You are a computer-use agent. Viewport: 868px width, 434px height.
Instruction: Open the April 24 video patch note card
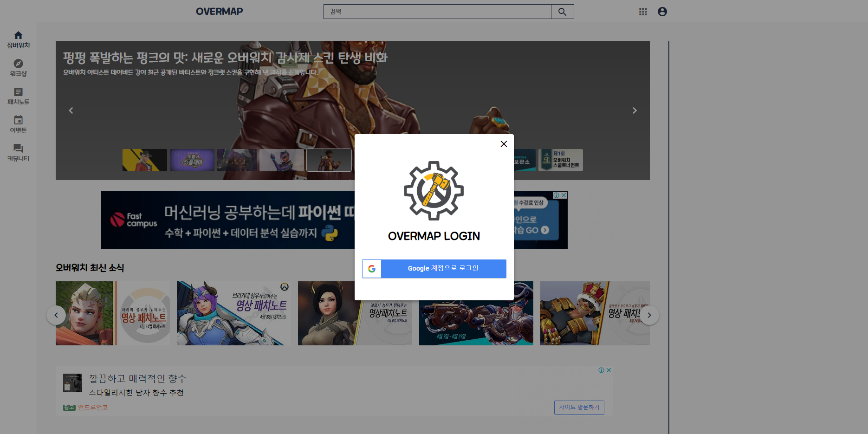113,313
